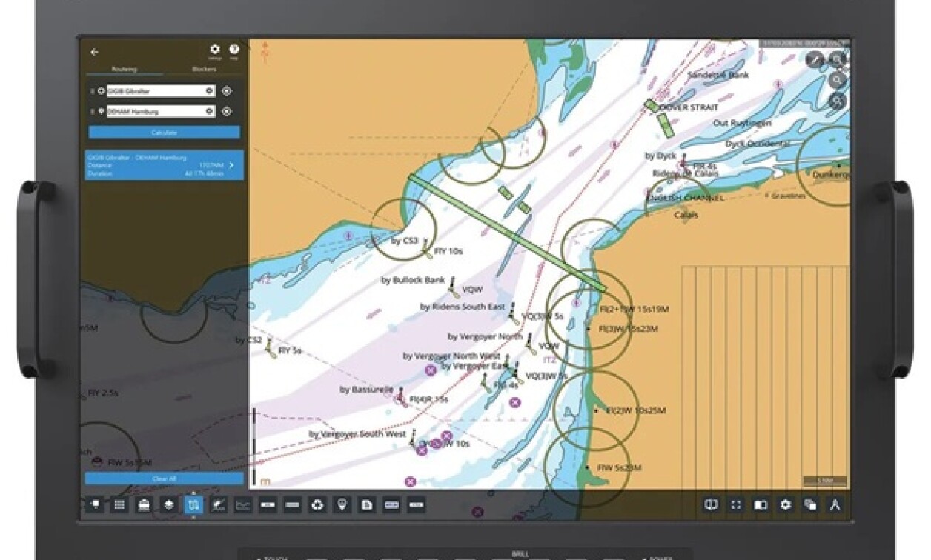This screenshot has height=560, width=931.
Task: Open the settings gear in the routing panel
Action: [216, 48]
